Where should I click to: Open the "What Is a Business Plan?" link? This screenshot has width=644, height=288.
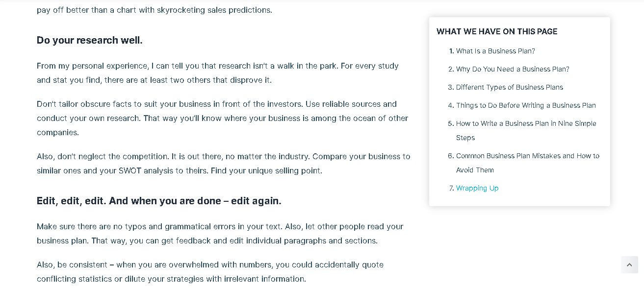click(x=495, y=51)
